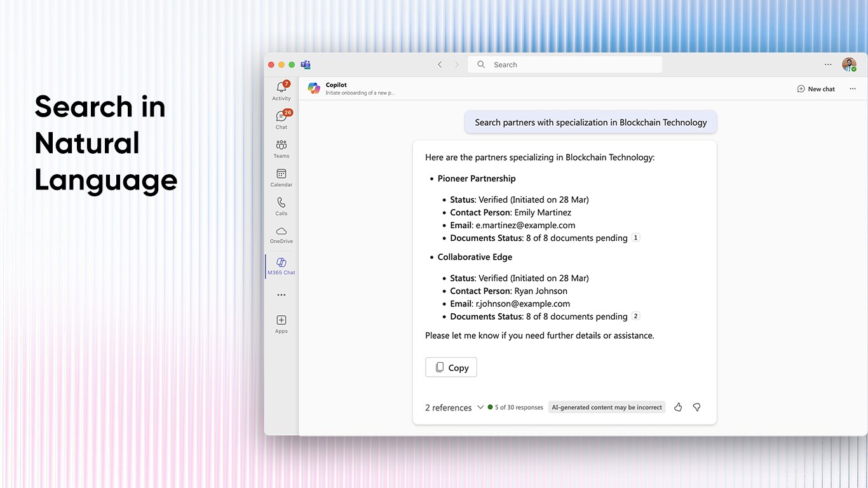Open the Calls section
This screenshot has width=868, height=488.
pyautogui.click(x=281, y=206)
